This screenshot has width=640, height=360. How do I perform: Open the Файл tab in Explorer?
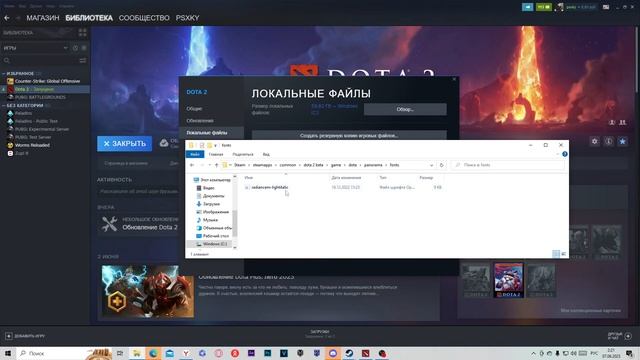tap(195, 154)
